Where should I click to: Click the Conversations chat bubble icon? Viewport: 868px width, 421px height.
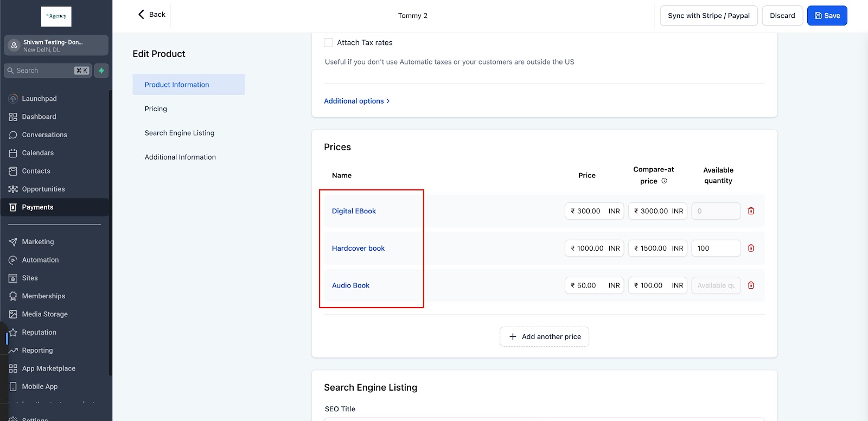point(13,135)
